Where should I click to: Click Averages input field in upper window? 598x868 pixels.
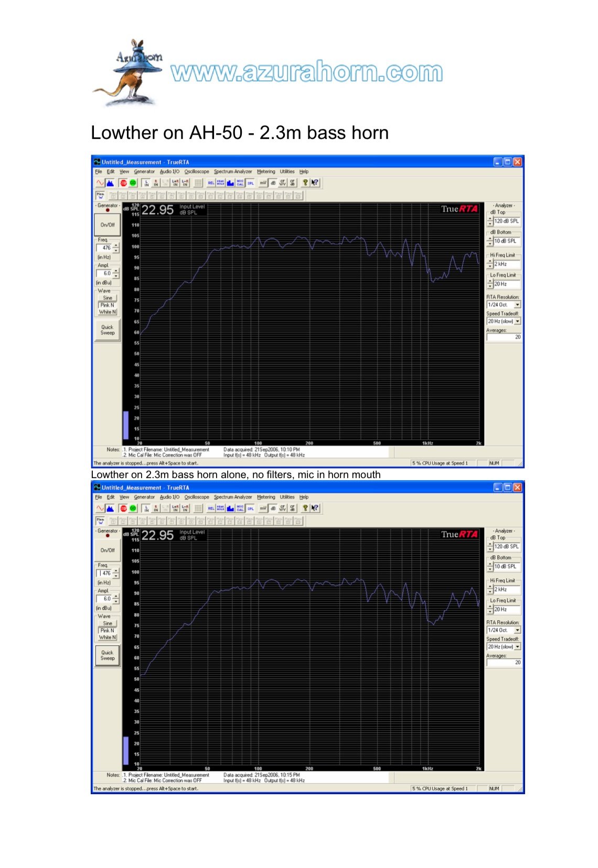(504, 337)
